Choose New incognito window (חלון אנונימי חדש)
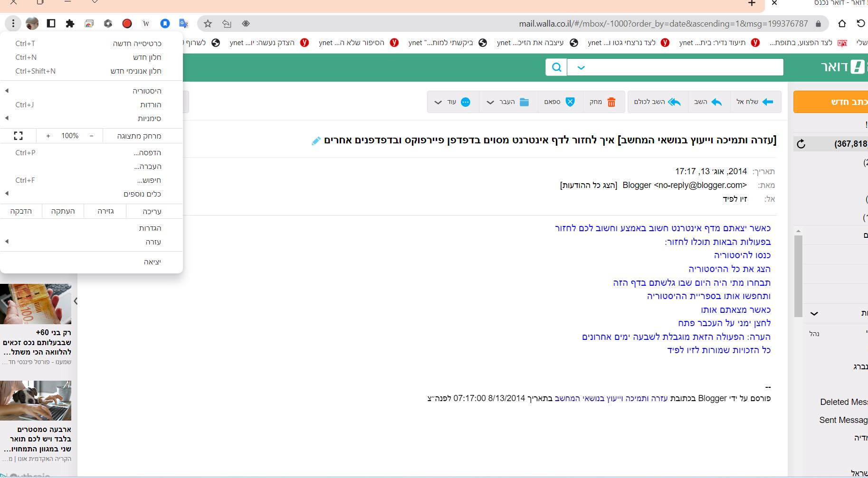The height and width of the screenshot is (478, 868). tap(136, 71)
